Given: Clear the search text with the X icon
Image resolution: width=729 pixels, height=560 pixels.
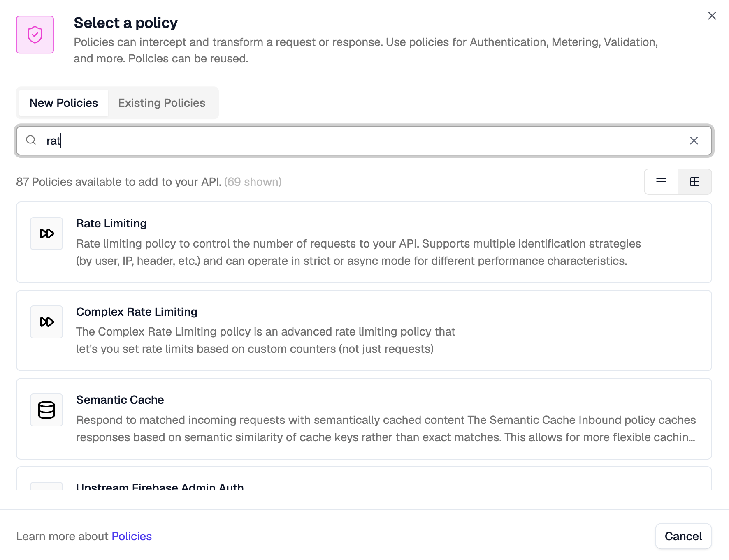Looking at the screenshot, I should coord(694,140).
